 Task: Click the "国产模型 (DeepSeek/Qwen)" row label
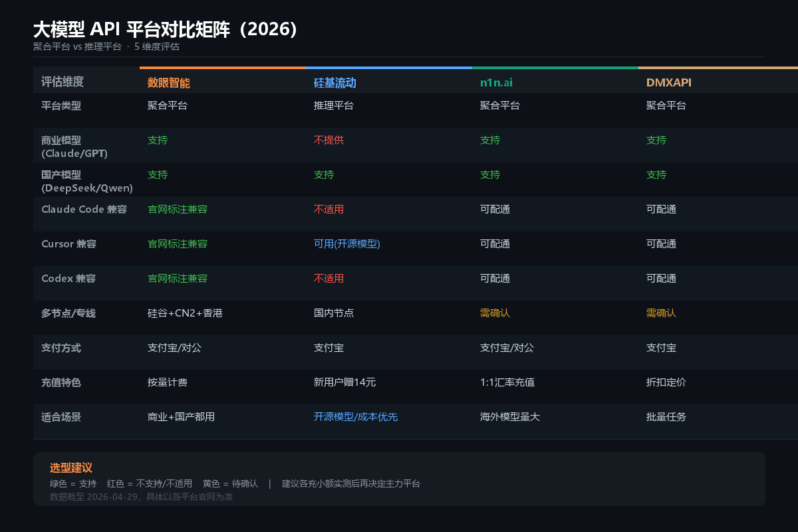tap(87, 182)
